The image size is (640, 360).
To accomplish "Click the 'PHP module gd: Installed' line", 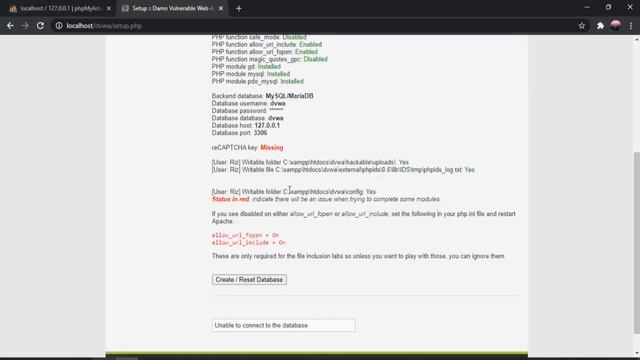I will (246, 67).
